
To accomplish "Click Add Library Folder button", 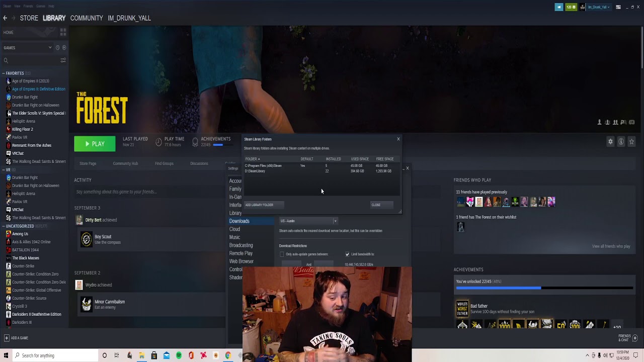I will click(x=264, y=205).
